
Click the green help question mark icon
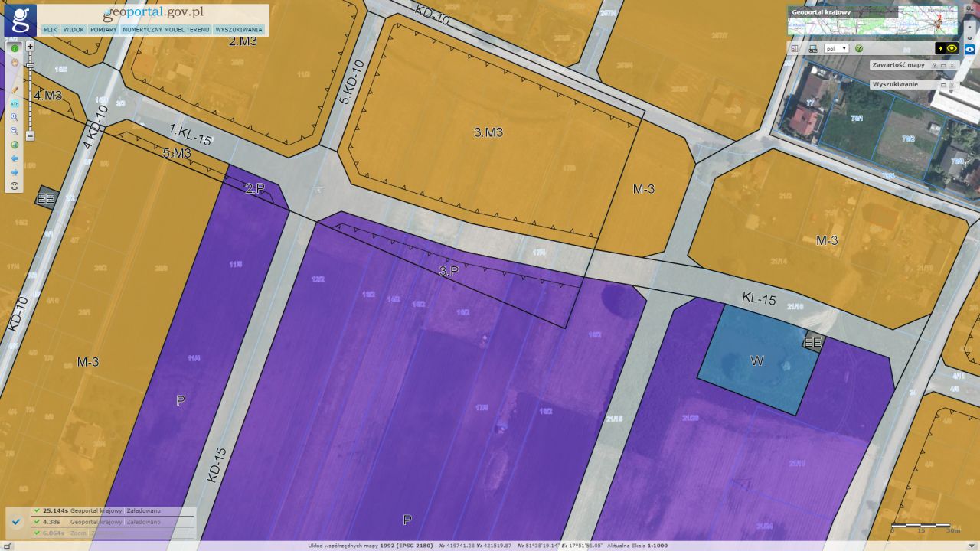(x=859, y=48)
